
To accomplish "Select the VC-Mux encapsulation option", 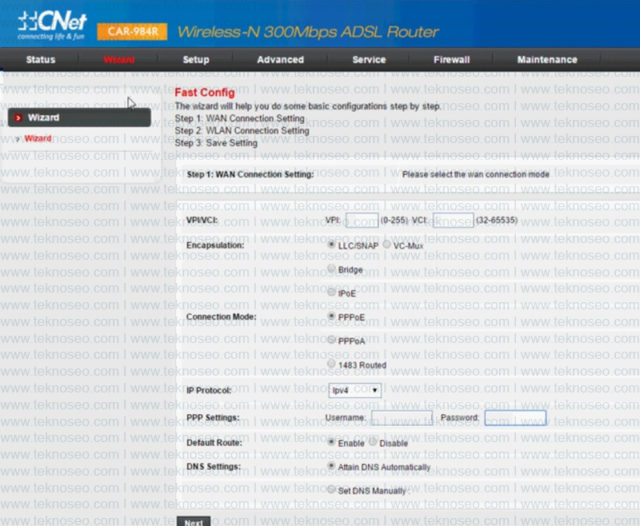I will click(387, 244).
